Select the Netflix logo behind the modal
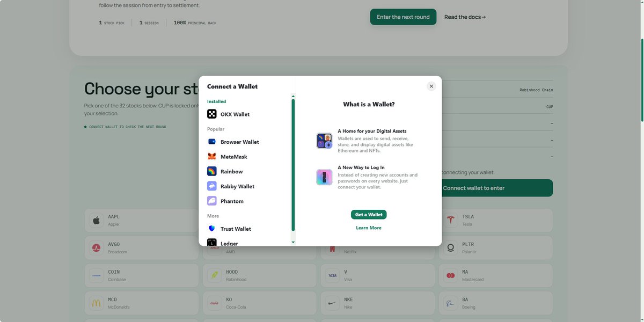The width and height of the screenshot is (644, 322). [333, 249]
